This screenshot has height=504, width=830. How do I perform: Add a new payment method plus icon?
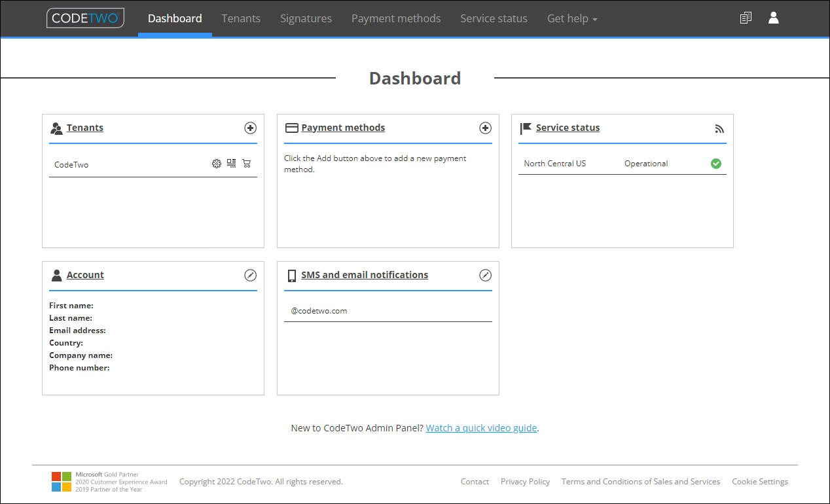[485, 128]
